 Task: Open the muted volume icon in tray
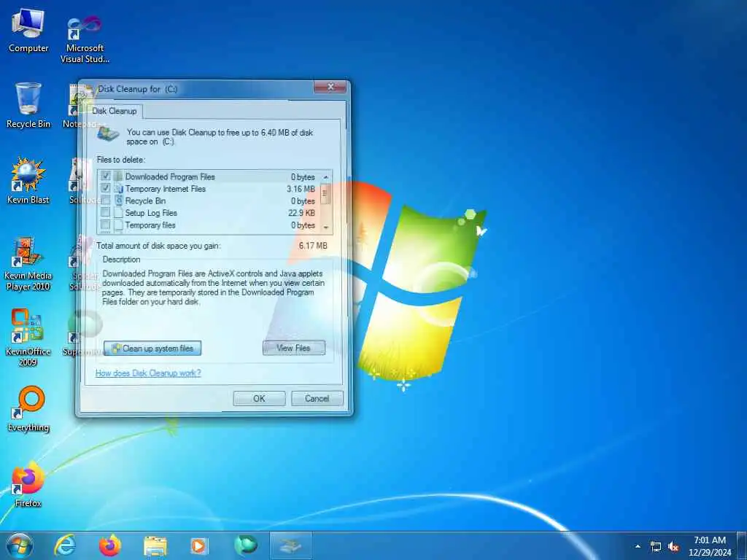673,546
